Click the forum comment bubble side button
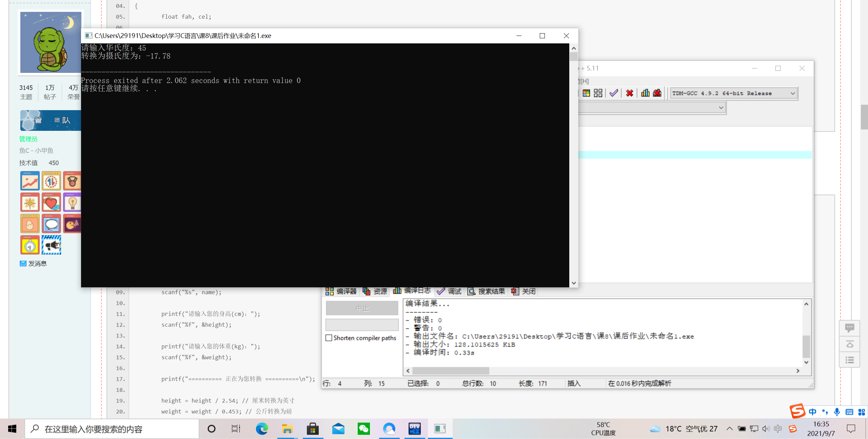This screenshot has height=439, width=868. click(x=849, y=328)
